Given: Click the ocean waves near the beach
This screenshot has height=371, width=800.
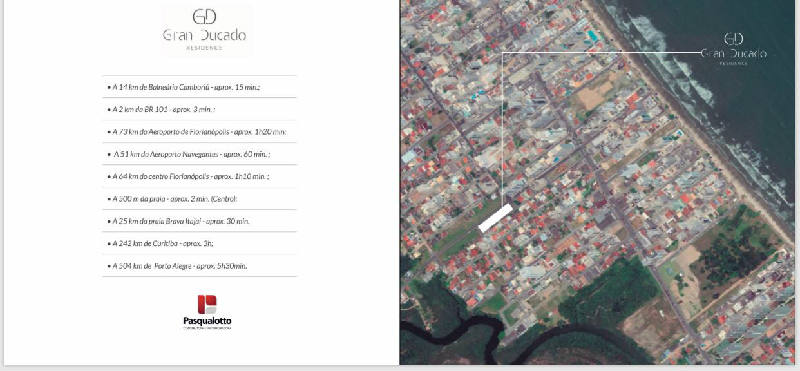Looking at the screenshot, I should [679, 66].
